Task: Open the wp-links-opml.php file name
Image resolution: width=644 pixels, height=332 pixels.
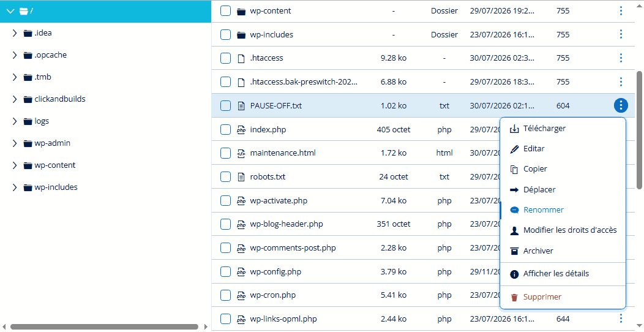Action: [283, 319]
